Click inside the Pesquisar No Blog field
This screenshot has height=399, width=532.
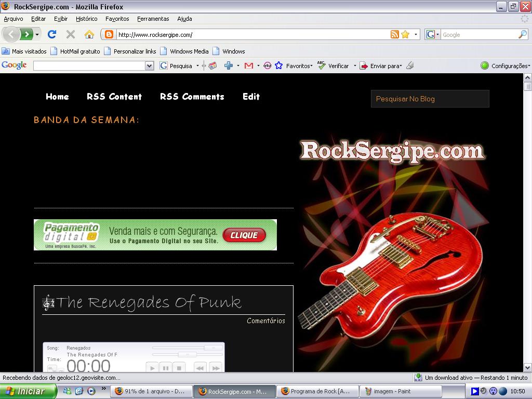tap(430, 98)
